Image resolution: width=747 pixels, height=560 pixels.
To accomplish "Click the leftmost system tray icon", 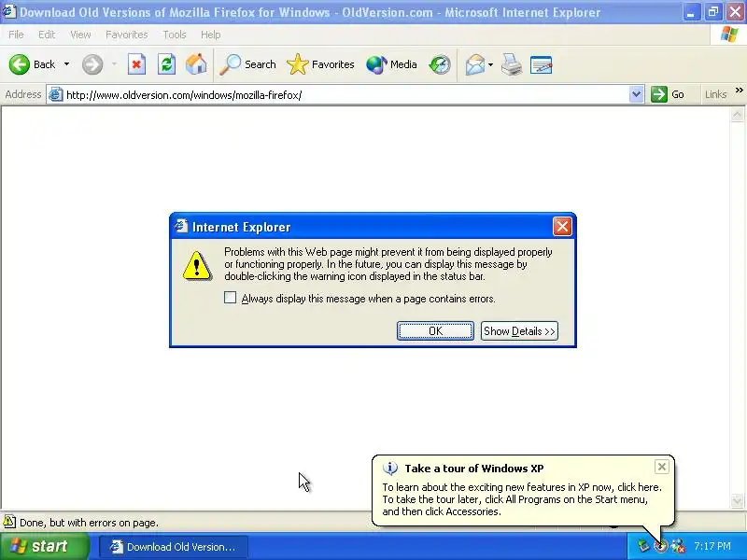I will click(x=643, y=546).
